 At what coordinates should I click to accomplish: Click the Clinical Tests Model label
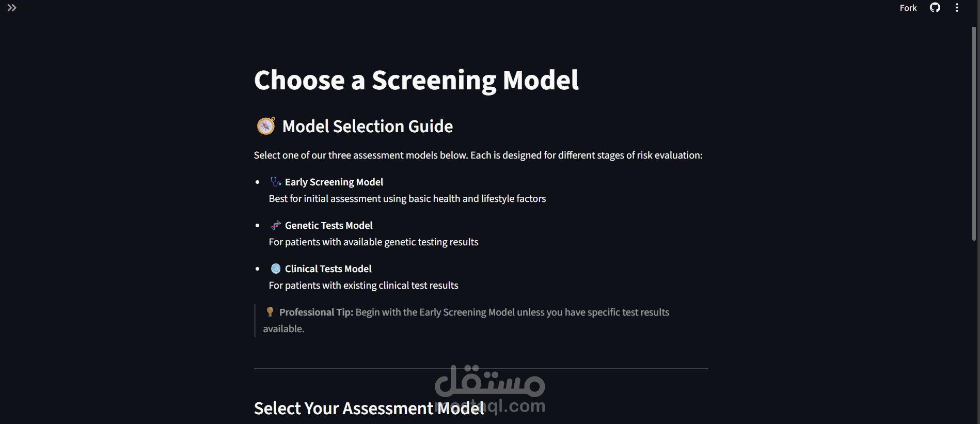point(328,269)
